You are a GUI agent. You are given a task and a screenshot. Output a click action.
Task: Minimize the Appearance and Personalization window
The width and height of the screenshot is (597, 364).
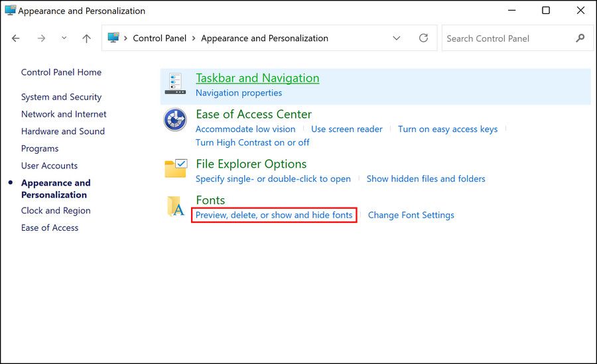(511, 11)
